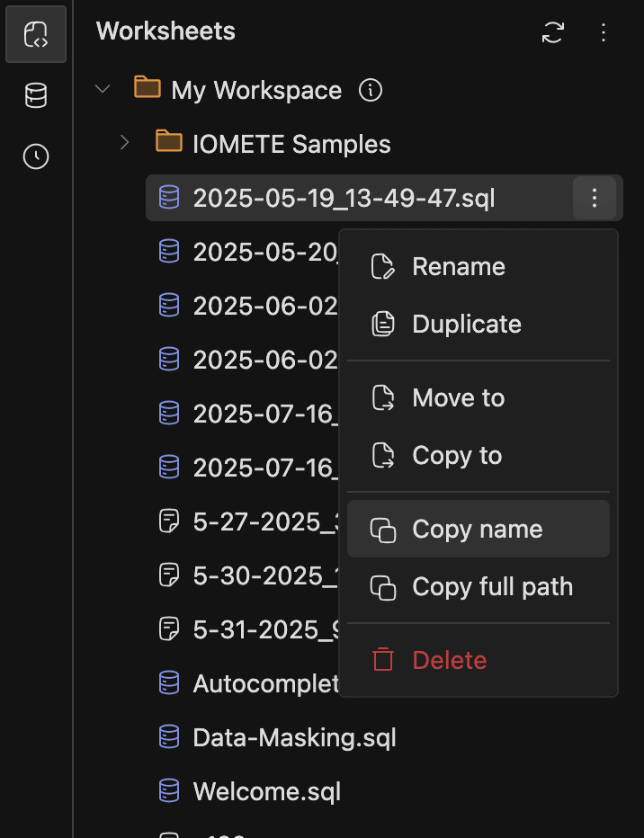The height and width of the screenshot is (838, 644).
Task: Click the Delete trash icon in the context menu
Action: [382, 659]
